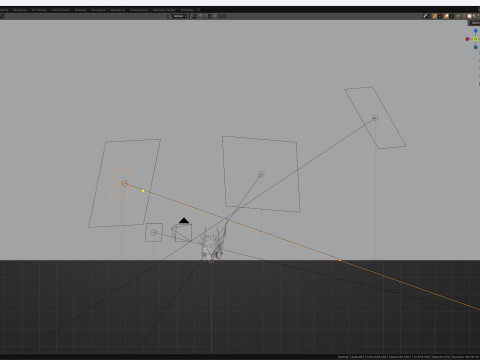Screen dimensions: 480x360
Task: Open the object type visibility menu
Action: [425, 16]
